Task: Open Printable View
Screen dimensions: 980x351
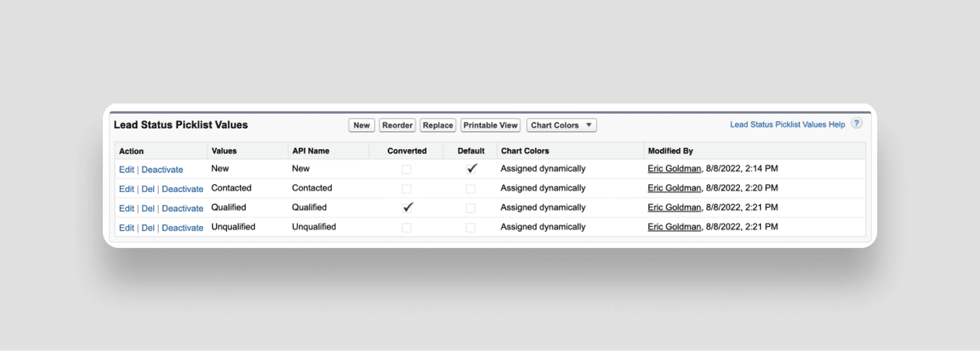Action: (490, 125)
